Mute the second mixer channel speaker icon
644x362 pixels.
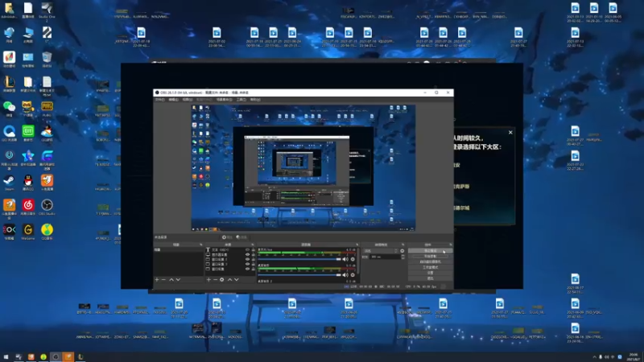tap(345, 275)
